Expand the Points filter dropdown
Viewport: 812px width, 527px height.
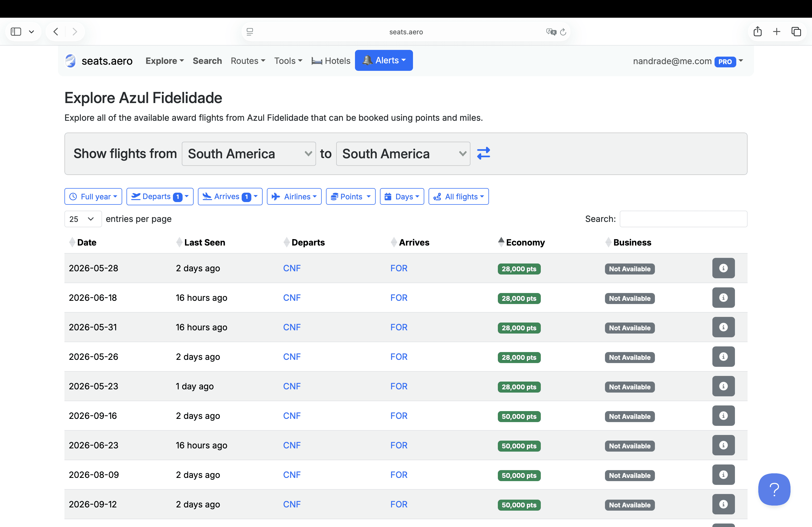(x=350, y=197)
